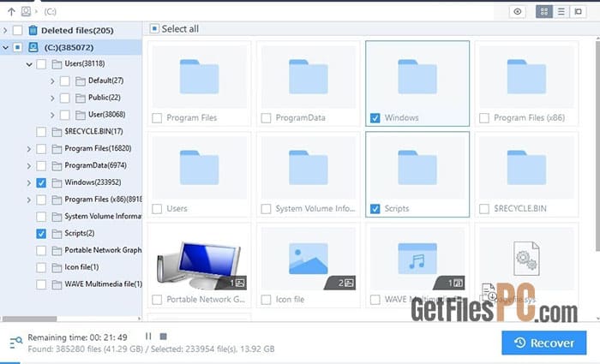Check the Program Files grid checkbox

[157, 118]
